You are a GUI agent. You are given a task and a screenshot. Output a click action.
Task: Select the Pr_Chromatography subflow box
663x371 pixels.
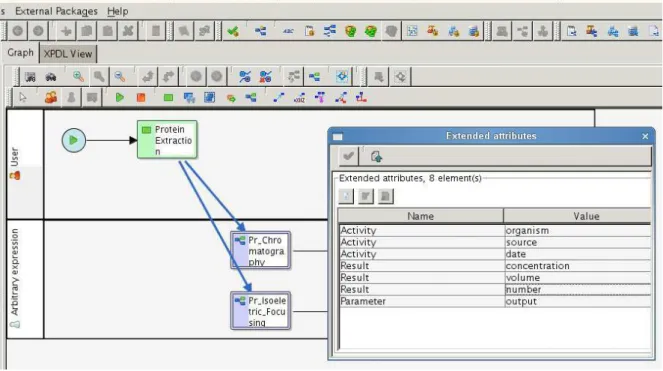click(x=260, y=250)
